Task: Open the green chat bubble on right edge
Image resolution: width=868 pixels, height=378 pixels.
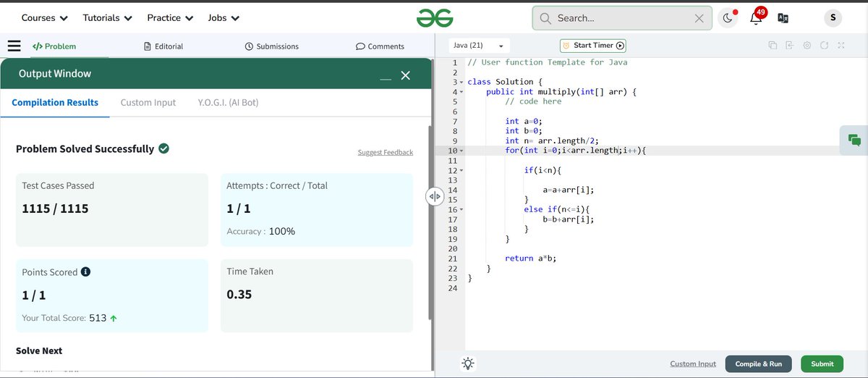Action: pyautogui.click(x=854, y=140)
